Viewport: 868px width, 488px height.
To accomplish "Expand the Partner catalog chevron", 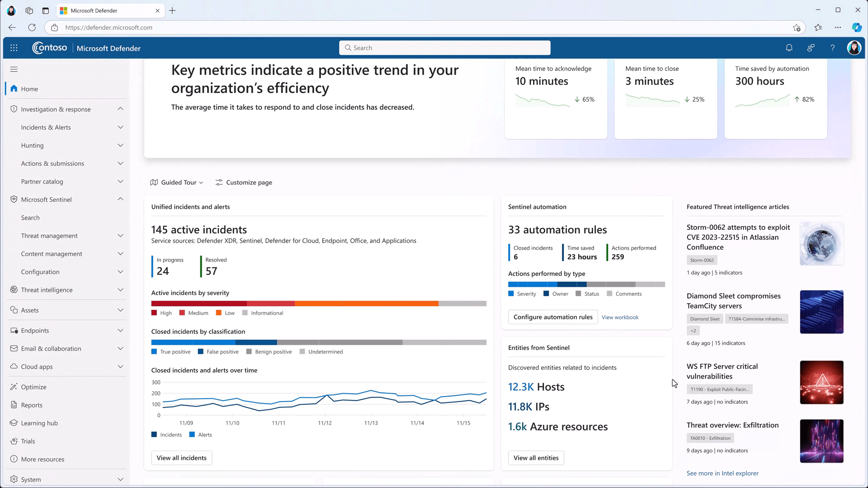I will click(x=120, y=182).
